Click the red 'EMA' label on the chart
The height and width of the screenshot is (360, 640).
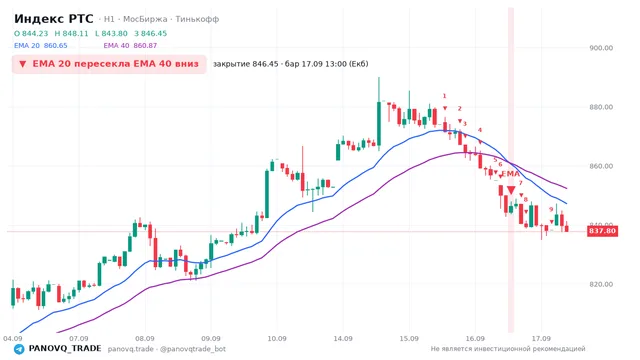point(510,174)
